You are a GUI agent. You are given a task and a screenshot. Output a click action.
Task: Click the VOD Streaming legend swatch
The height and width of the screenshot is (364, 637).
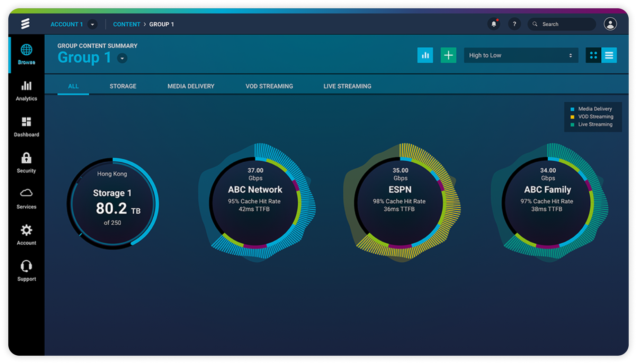(x=572, y=117)
